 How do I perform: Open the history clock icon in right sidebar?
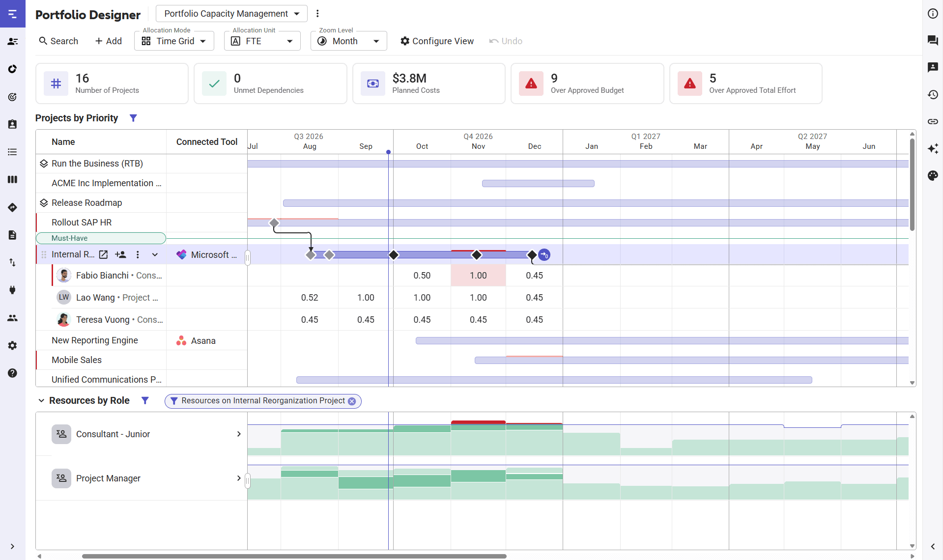tap(933, 94)
